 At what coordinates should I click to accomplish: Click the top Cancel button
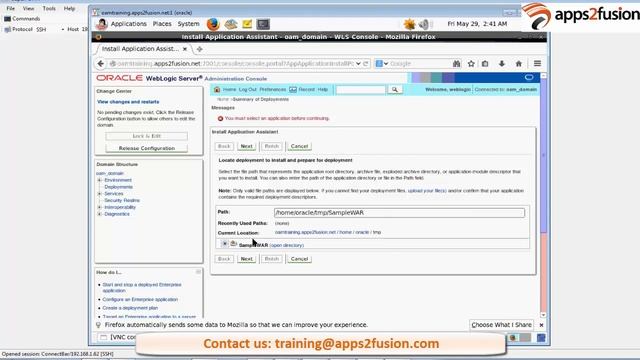(299, 146)
